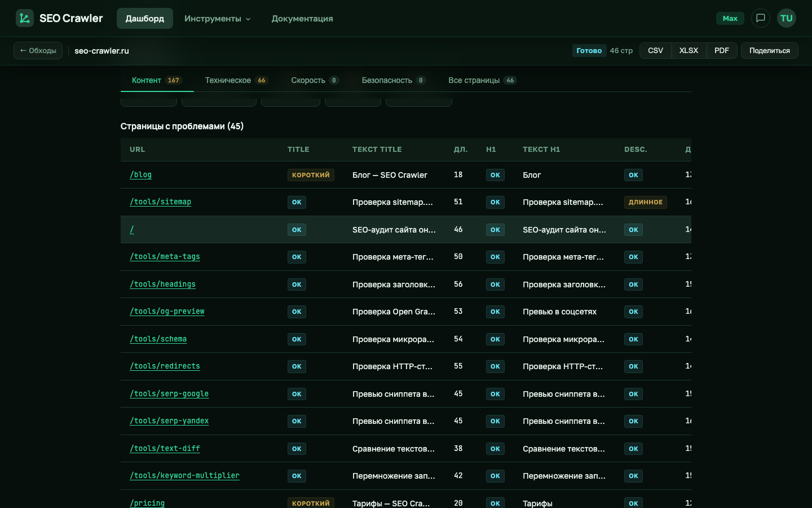Sort by the DESC. column header
This screenshot has height=508, width=812.
pos(636,150)
